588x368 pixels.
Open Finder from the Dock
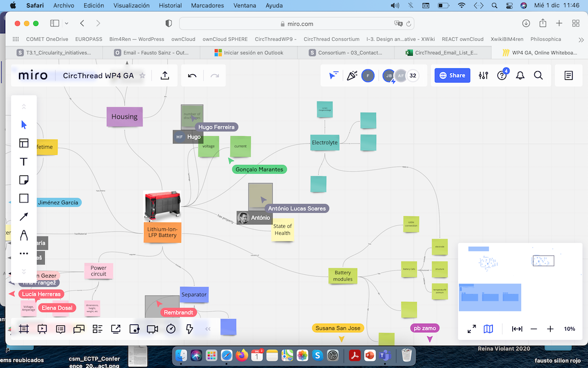(x=181, y=355)
